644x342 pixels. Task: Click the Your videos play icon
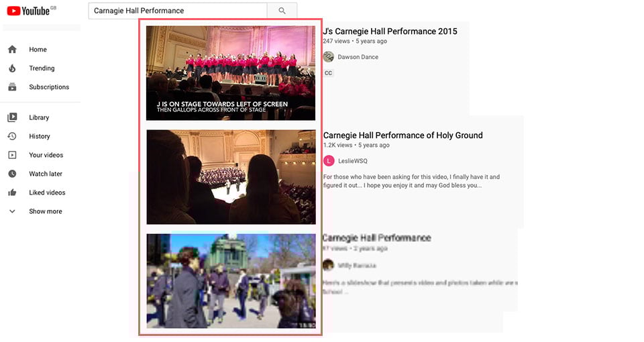coord(12,155)
